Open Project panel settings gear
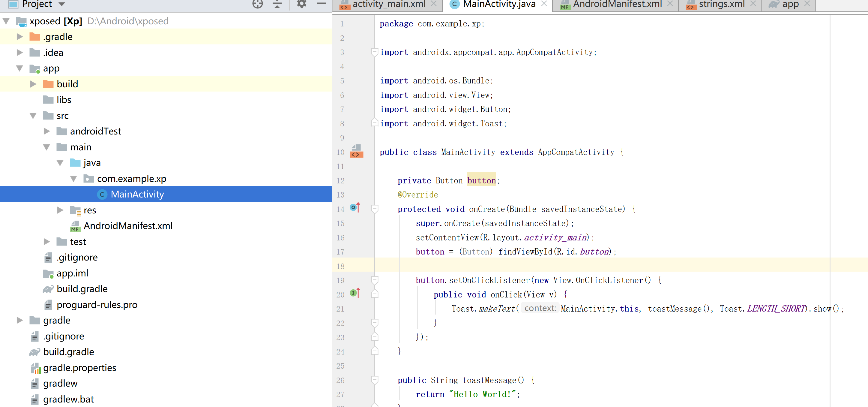This screenshot has width=868, height=407. [x=301, y=4]
